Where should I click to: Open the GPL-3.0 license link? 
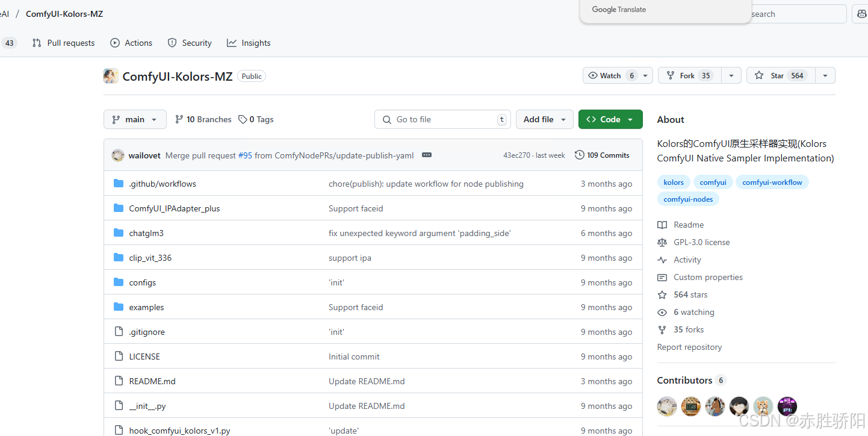pos(693,242)
